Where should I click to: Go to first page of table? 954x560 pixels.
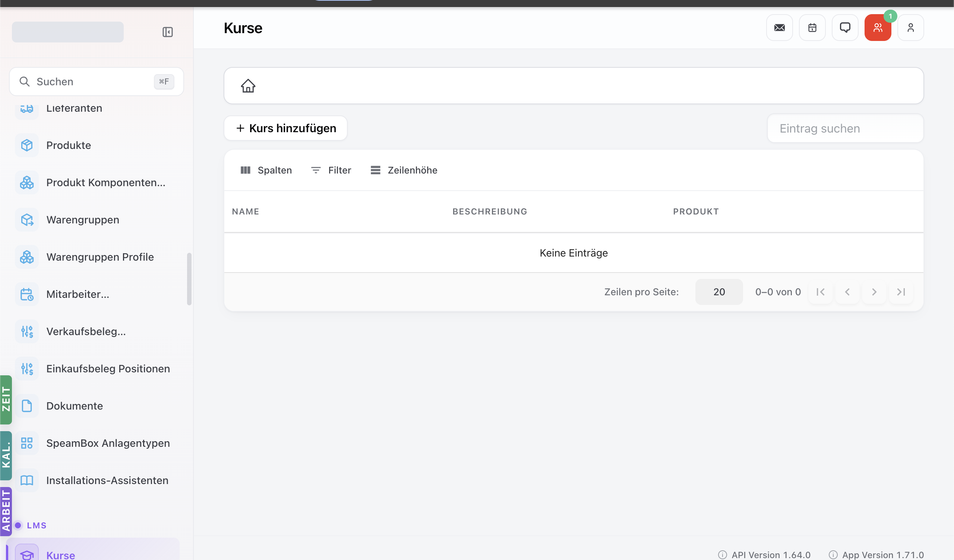(x=821, y=292)
